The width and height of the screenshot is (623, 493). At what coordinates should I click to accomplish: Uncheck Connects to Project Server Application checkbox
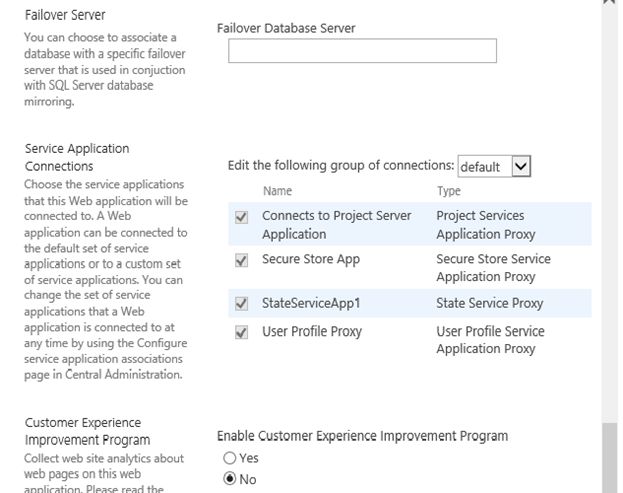click(241, 217)
